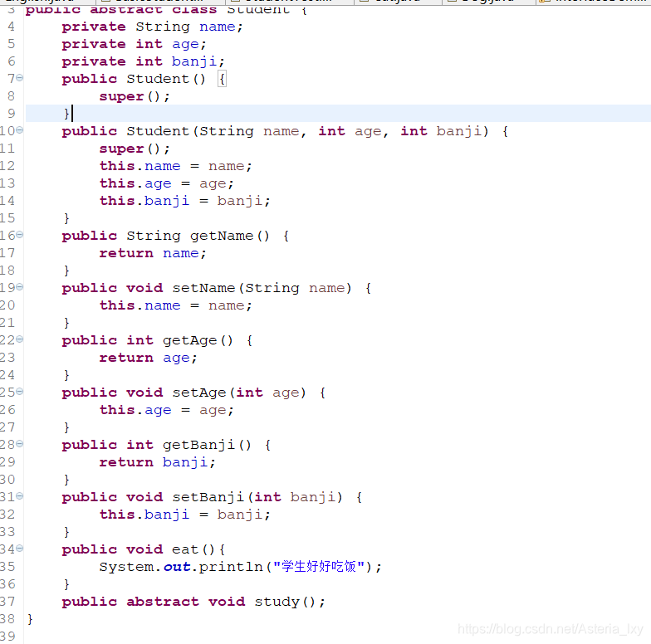Click 'this.name = name;' on line 12
The width and height of the screenshot is (651, 644).
tap(176, 166)
